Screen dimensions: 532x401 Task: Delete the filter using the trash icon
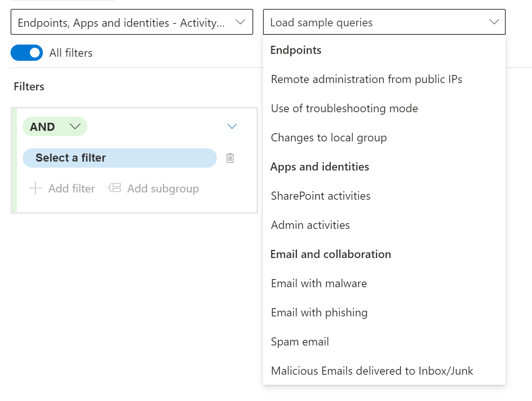pos(230,158)
